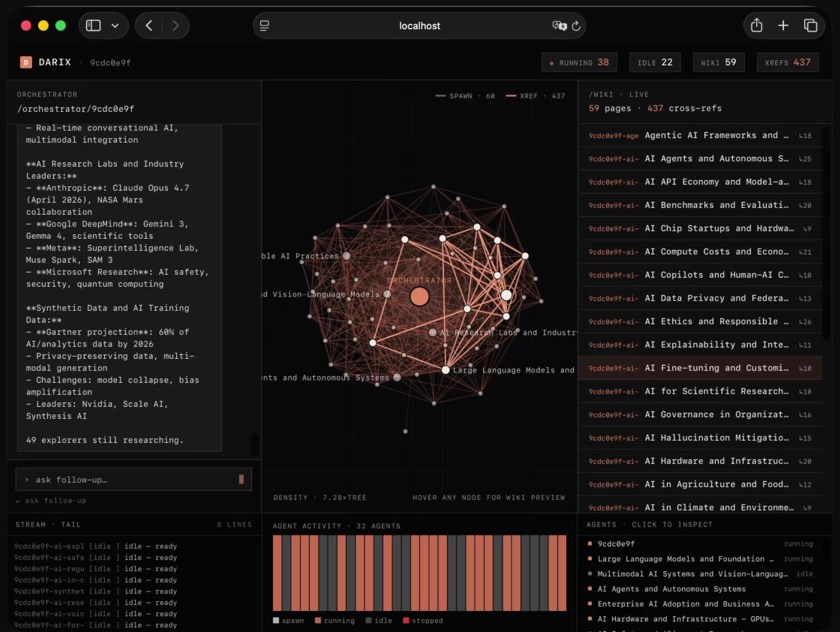Click the page menu icon in address bar
This screenshot has width=840, height=632.
point(264,26)
